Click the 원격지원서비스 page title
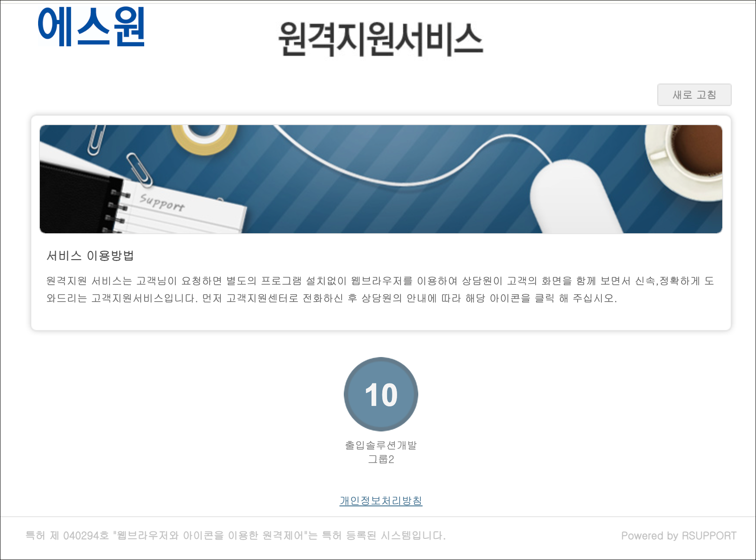Image resolution: width=756 pixels, height=560 pixels. coord(381,39)
